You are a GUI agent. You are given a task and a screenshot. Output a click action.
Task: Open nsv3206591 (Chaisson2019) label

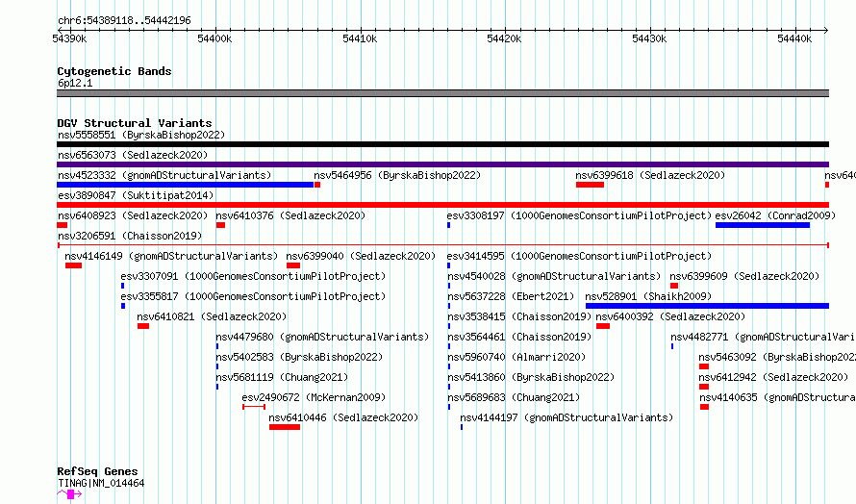(x=130, y=236)
